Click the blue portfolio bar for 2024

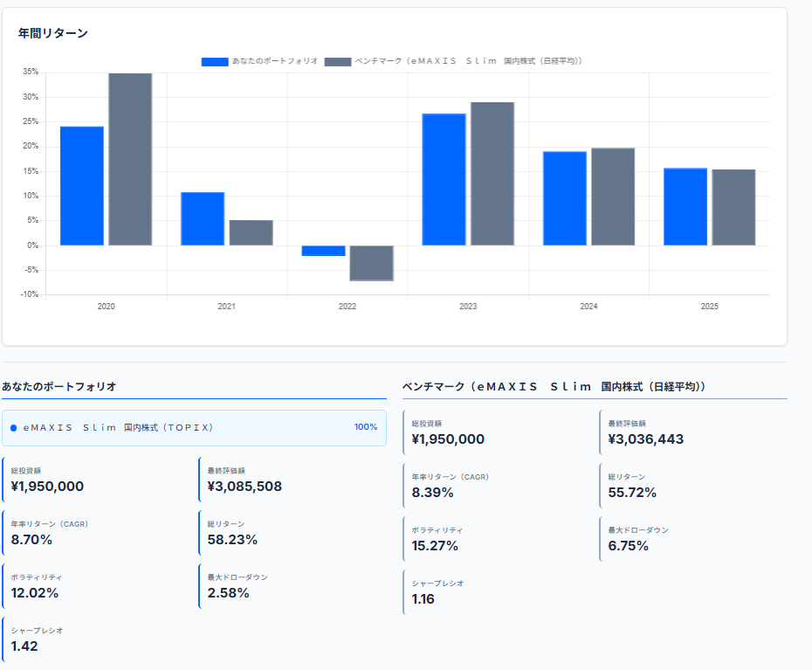564,198
